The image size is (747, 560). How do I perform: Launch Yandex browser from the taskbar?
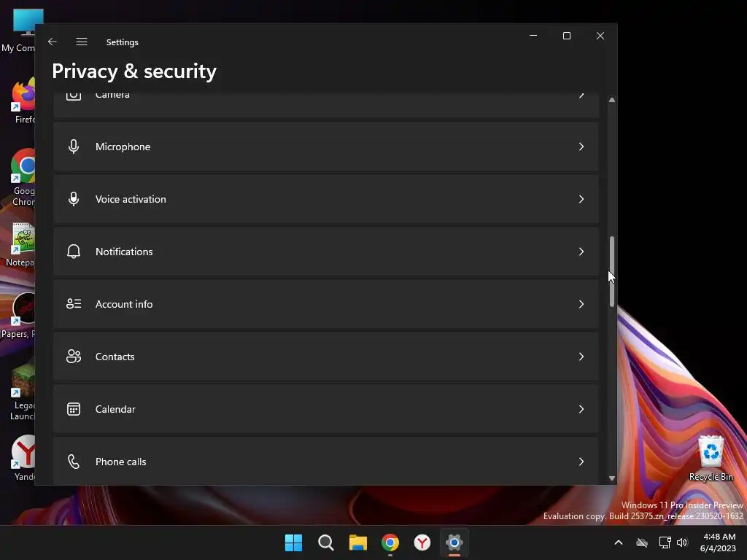point(422,542)
